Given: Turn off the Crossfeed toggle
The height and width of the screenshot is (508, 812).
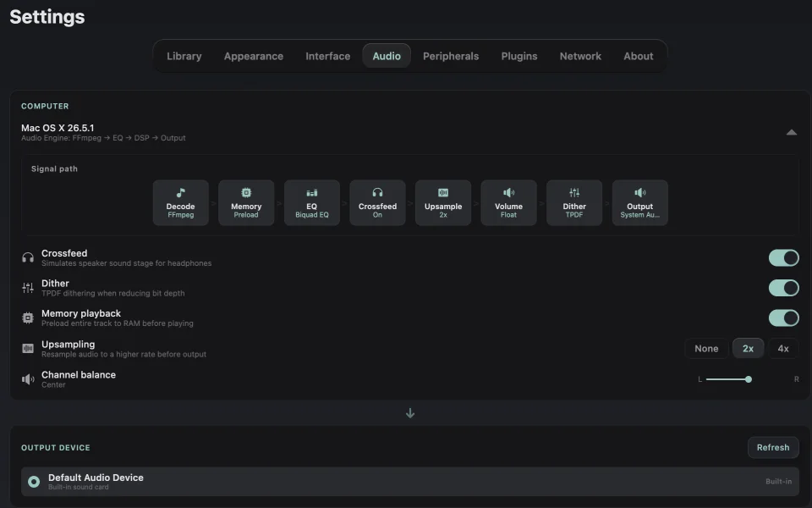Looking at the screenshot, I should coord(783,257).
